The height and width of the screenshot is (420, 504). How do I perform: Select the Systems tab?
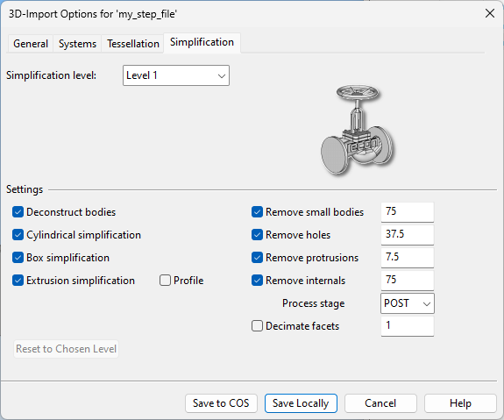(77, 44)
